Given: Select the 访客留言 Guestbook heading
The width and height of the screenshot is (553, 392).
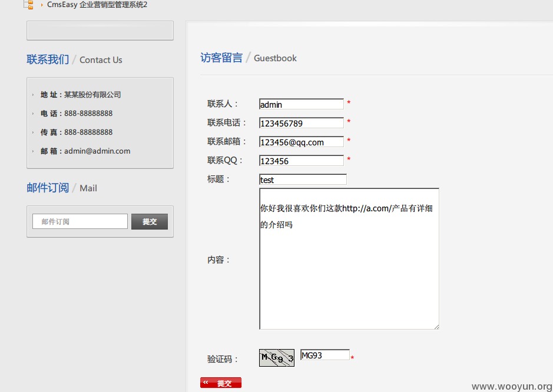Looking at the screenshot, I should click(x=249, y=58).
